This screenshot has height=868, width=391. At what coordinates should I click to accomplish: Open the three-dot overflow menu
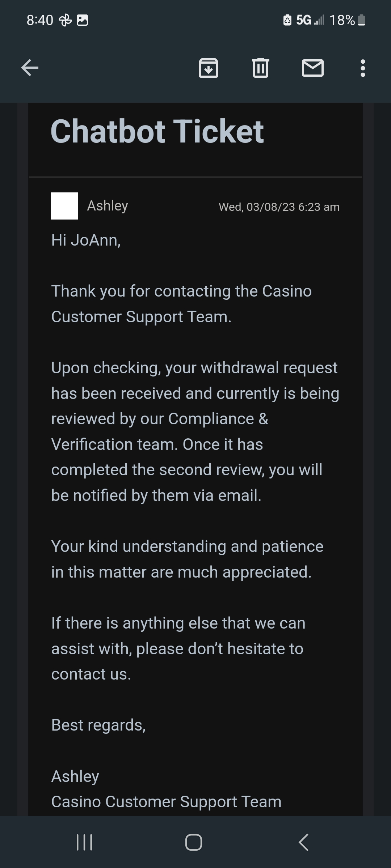point(363,68)
